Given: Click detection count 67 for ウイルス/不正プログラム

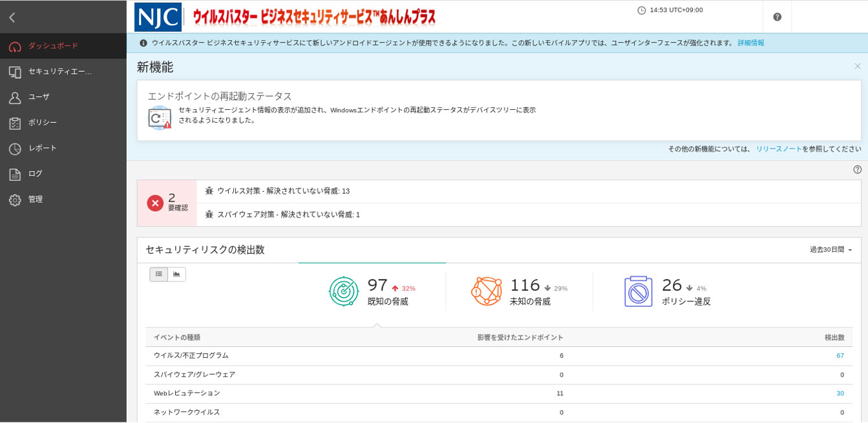Looking at the screenshot, I should pyautogui.click(x=840, y=356).
